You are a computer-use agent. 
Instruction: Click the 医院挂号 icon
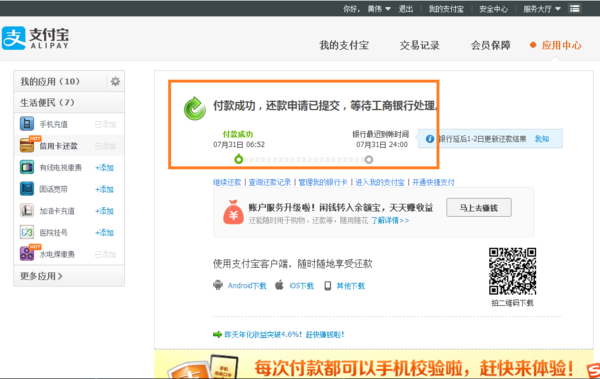(27, 232)
